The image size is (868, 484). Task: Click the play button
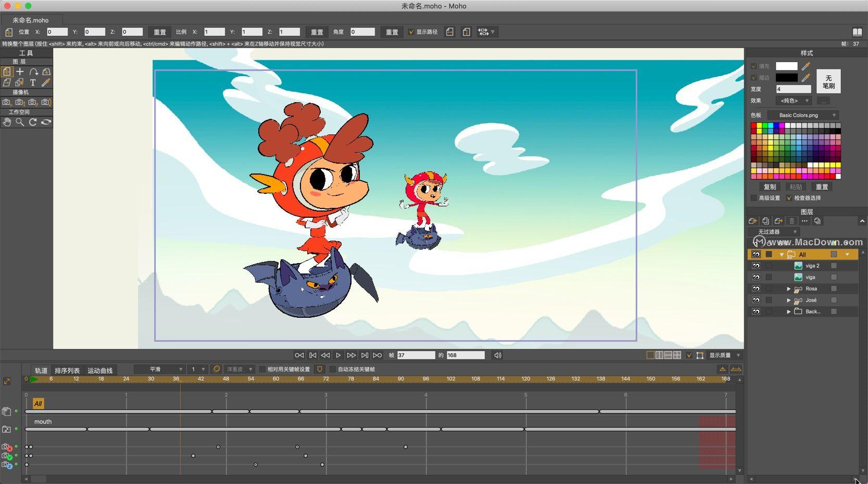(x=338, y=355)
